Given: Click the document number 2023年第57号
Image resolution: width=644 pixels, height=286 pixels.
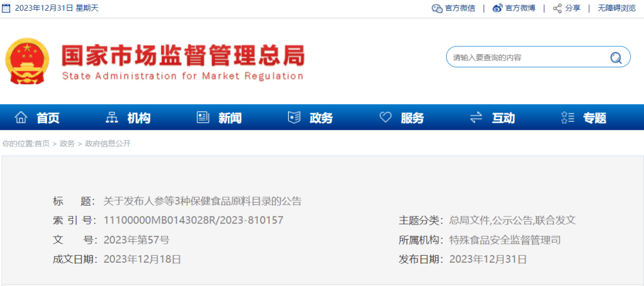Looking at the screenshot, I should pyautogui.click(x=137, y=240).
